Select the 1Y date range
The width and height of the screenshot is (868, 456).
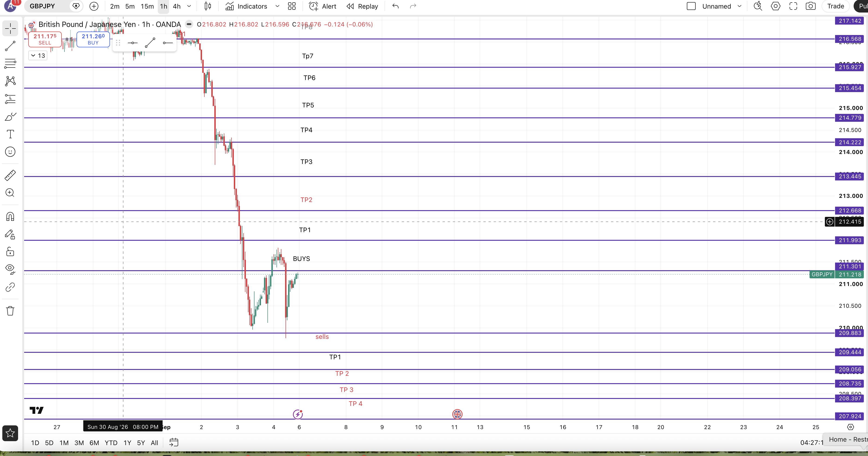(127, 443)
